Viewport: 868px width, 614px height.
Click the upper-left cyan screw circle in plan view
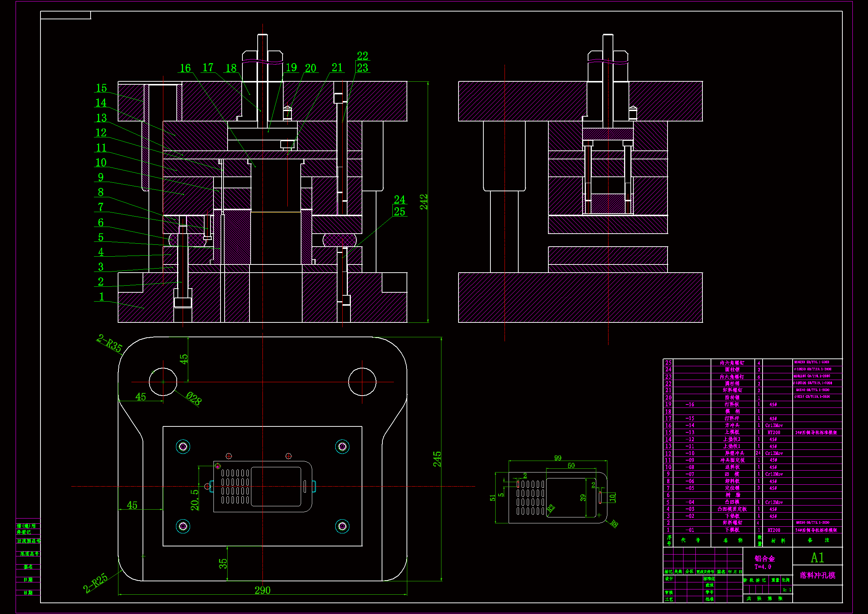click(183, 447)
